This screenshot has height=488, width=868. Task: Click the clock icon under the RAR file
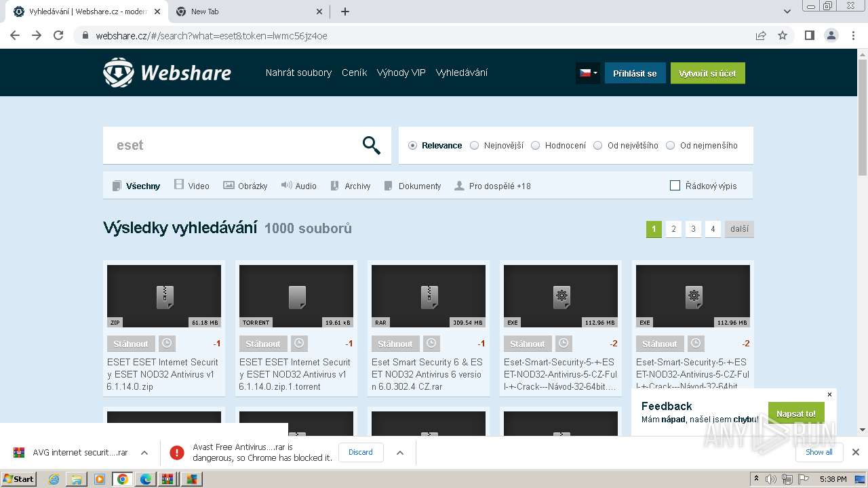(x=431, y=344)
